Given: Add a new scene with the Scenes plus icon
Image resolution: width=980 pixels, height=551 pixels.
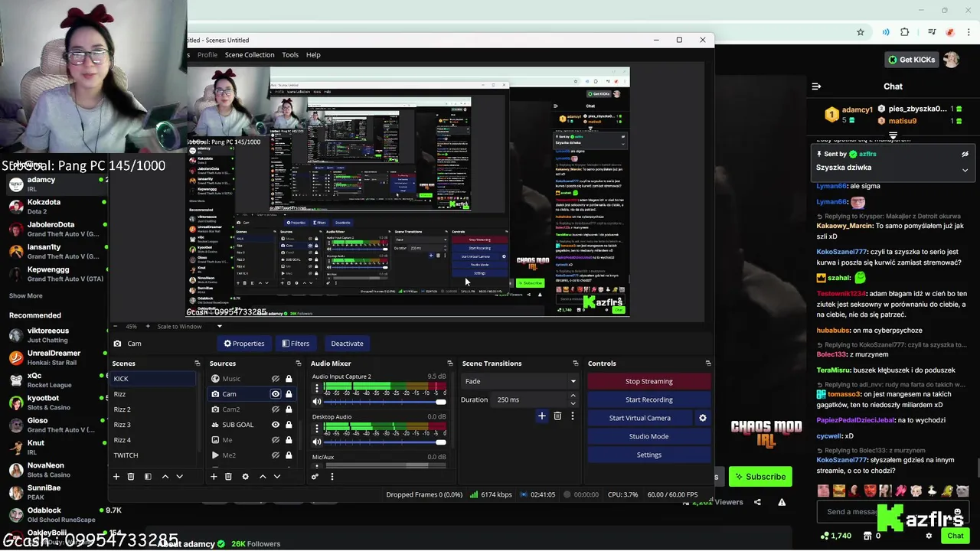Looking at the screenshot, I should [x=116, y=477].
